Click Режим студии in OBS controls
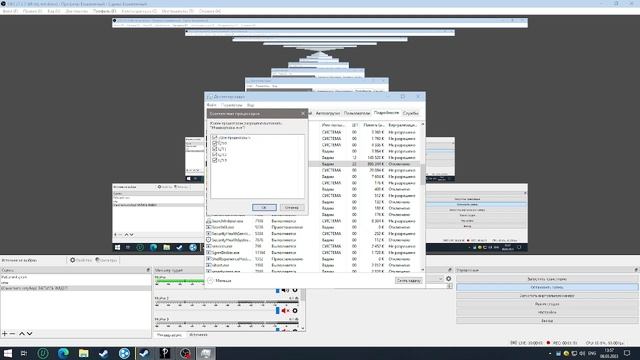Image resolution: width=640 pixels, height=360 pixels. 547,304
